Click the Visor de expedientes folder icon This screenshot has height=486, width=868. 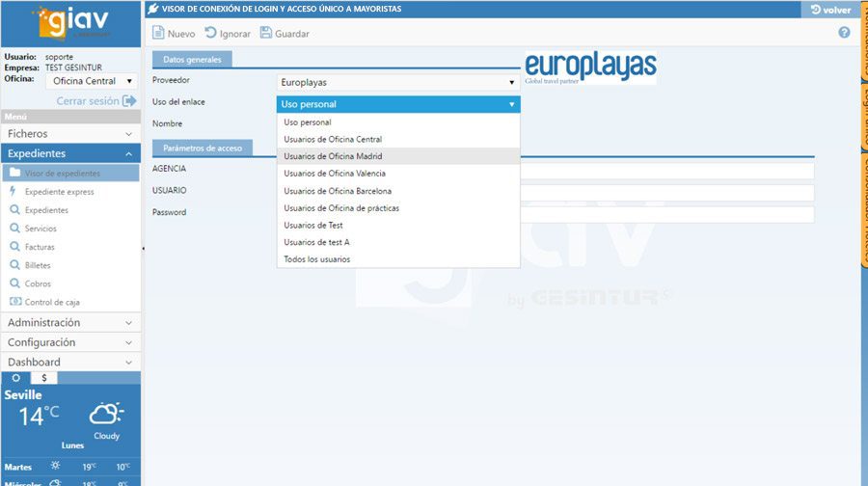(x=14, y=173)
